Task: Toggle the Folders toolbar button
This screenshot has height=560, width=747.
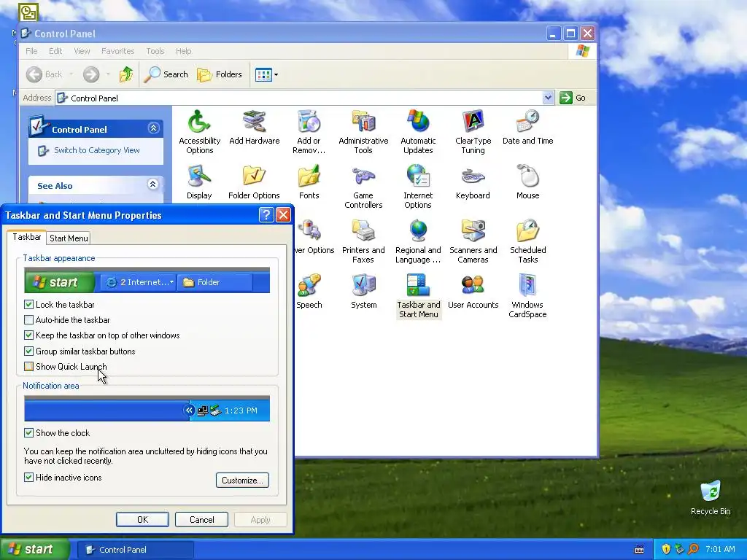Action: (220, 74)
